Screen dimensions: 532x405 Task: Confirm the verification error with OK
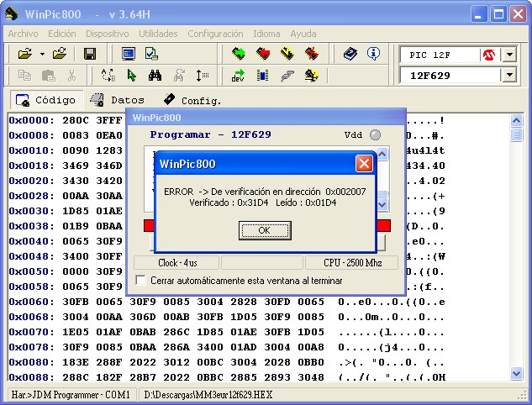pyautogui.click(x=265, y=231)
